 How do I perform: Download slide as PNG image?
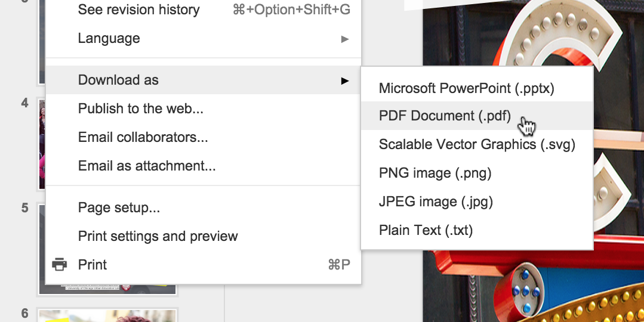(x=435, y=173)
